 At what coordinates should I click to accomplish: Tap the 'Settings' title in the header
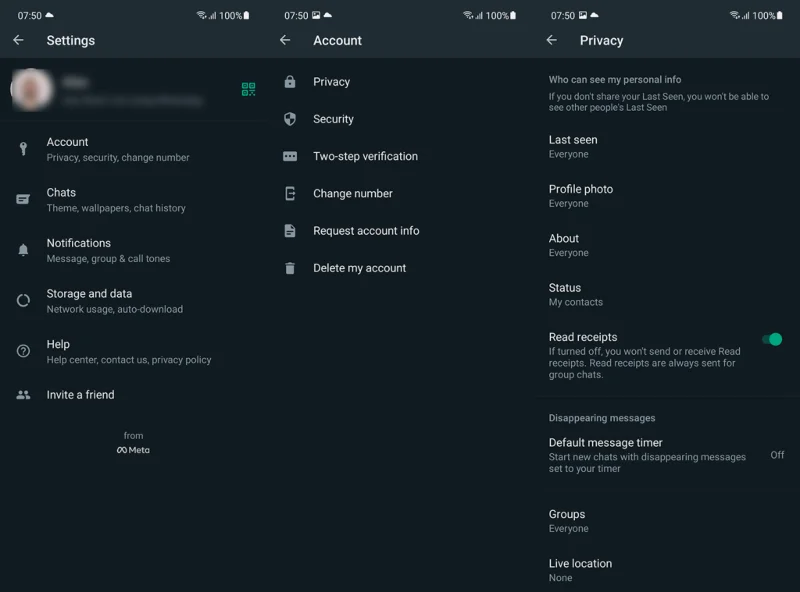(x=70, y=40)
